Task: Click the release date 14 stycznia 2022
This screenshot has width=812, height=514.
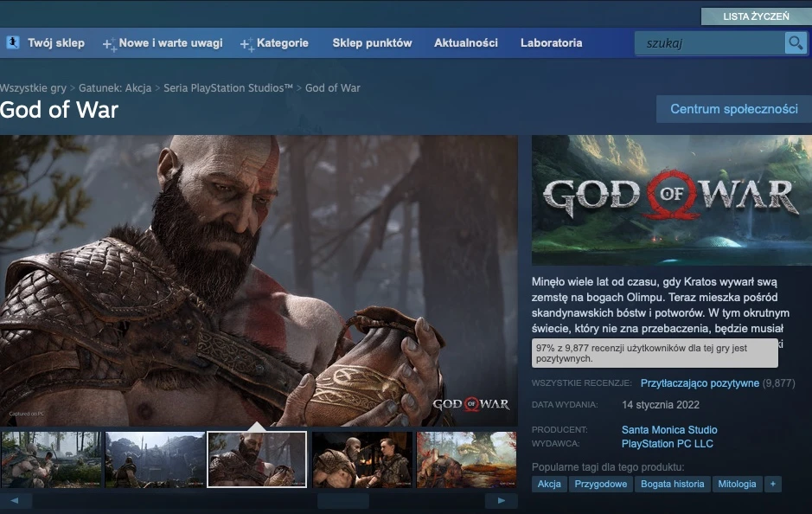Action: (661, 405)
